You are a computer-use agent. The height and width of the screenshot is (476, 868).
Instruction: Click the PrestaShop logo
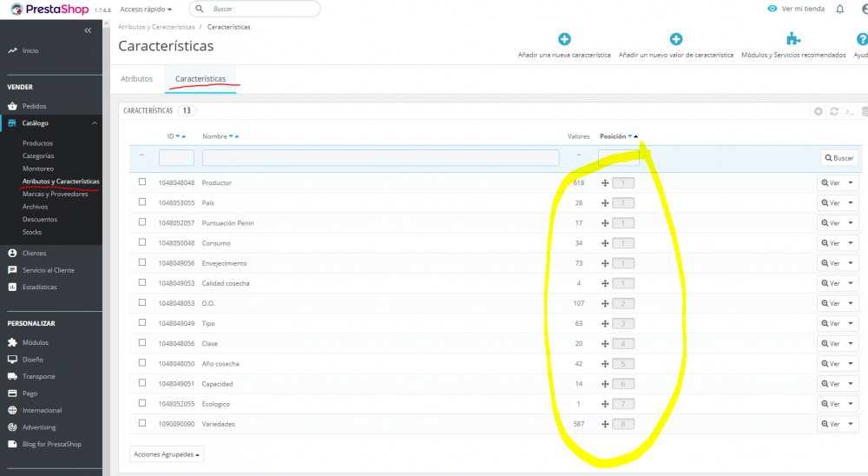point(49,10)
